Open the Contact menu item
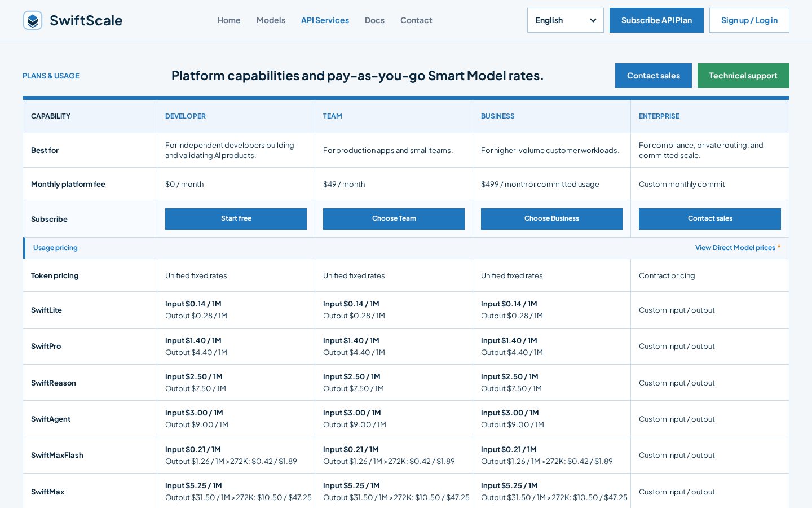 tap(416, 20)
